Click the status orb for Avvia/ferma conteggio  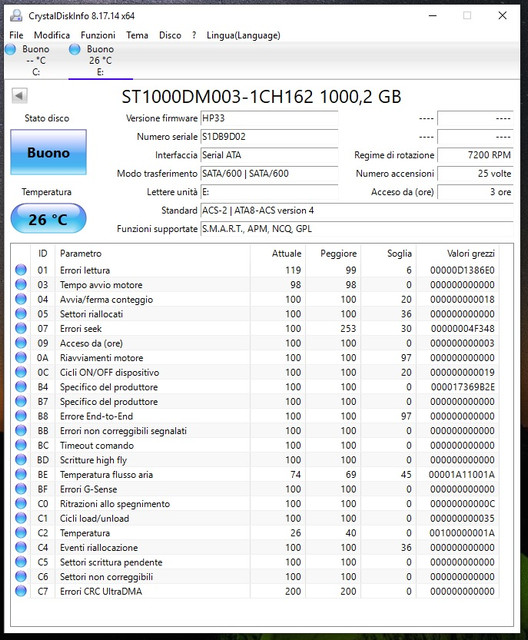click(21, 299)
